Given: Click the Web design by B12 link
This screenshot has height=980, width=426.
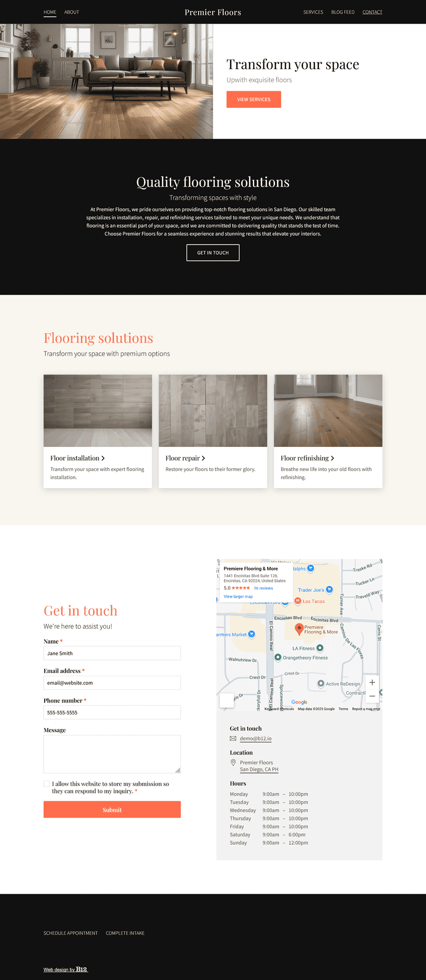Looking at the screenshot, I should coord(66,969).
